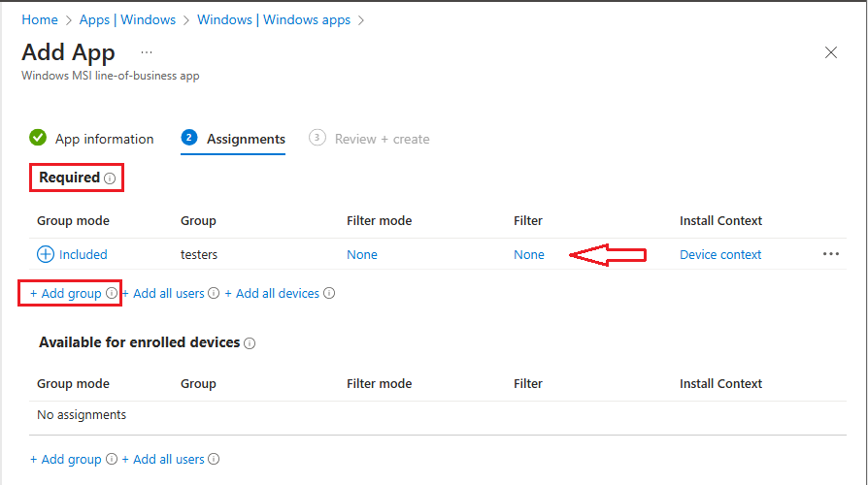868x485 pixels.
Task: Click Add all users under Available section
Action: coord(163,459)
